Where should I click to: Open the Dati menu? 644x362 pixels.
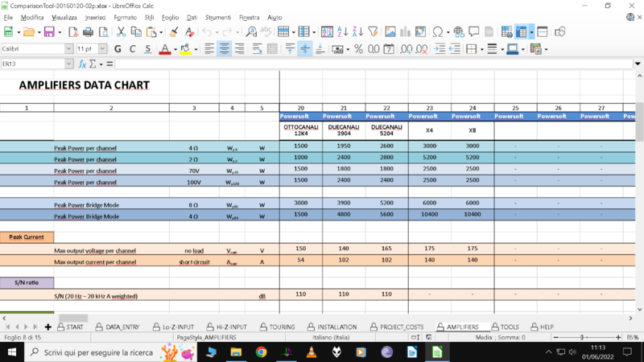click(192, 17)
